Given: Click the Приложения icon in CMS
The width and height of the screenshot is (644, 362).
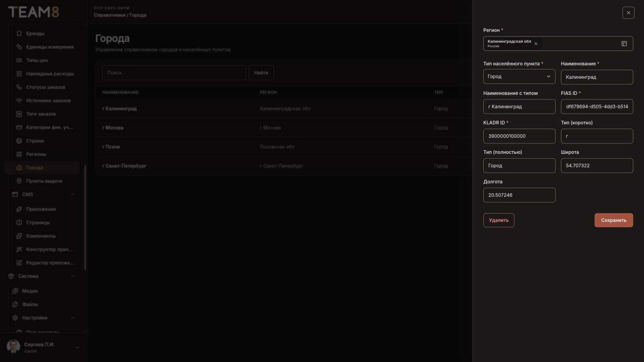Looking at the screenshot, I should click(19, 209).
